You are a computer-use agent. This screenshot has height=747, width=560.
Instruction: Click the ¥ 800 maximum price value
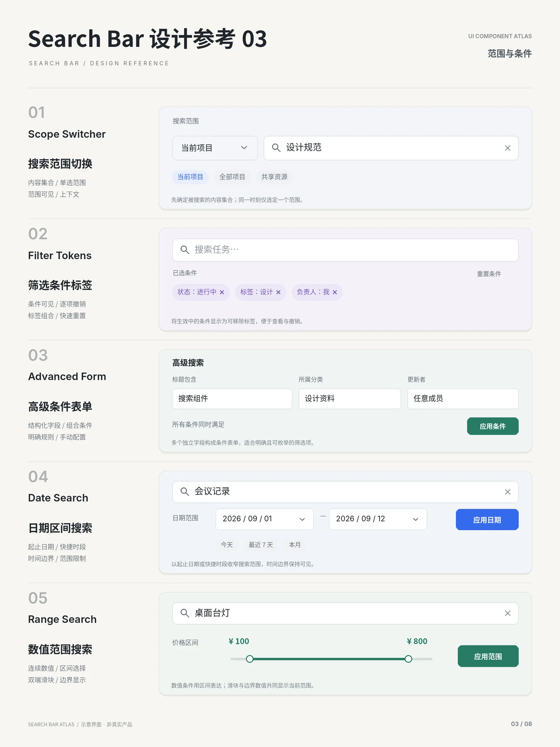(x=417, y=641)
